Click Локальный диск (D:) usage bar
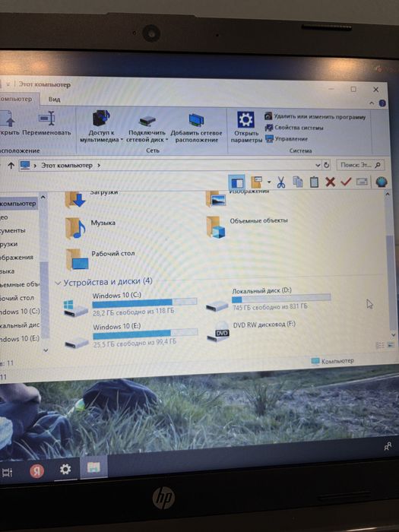 coord(281,299)
